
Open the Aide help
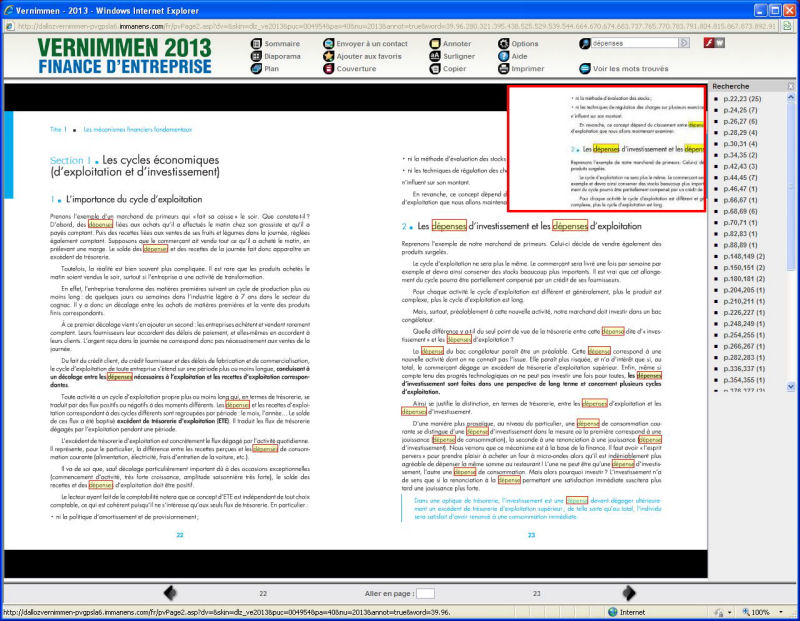click(x=513, y=56)
